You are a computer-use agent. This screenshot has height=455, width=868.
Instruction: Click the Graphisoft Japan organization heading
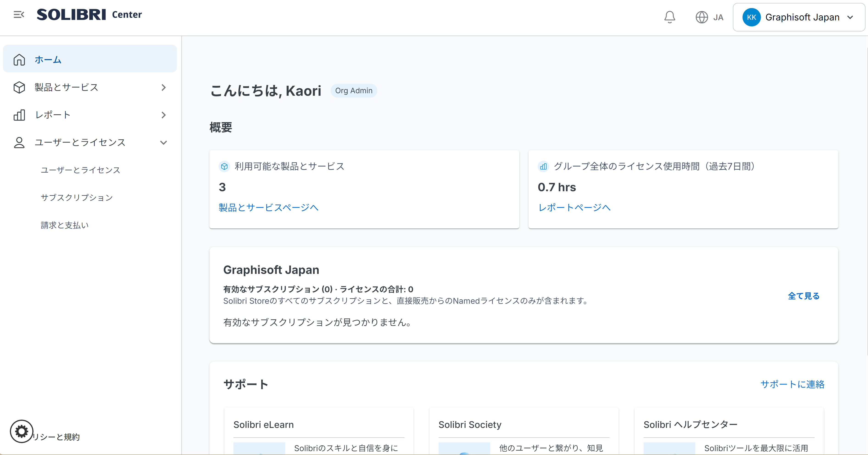click(271, 270)
